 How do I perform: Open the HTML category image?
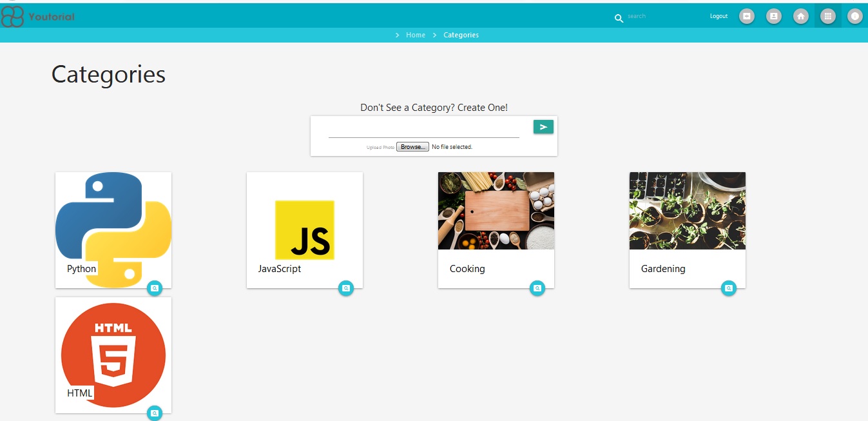point(113,355)
